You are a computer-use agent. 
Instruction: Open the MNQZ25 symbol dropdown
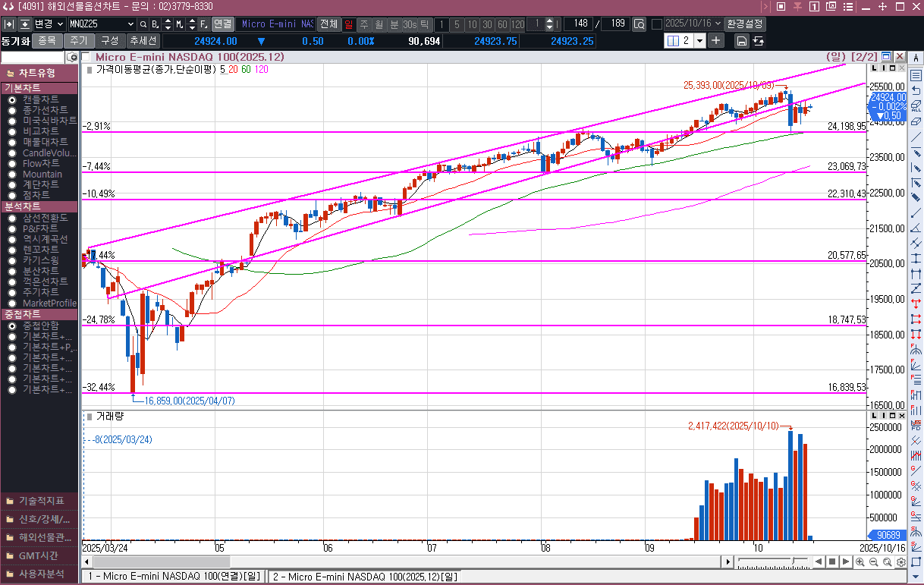(x=130, y=24)
